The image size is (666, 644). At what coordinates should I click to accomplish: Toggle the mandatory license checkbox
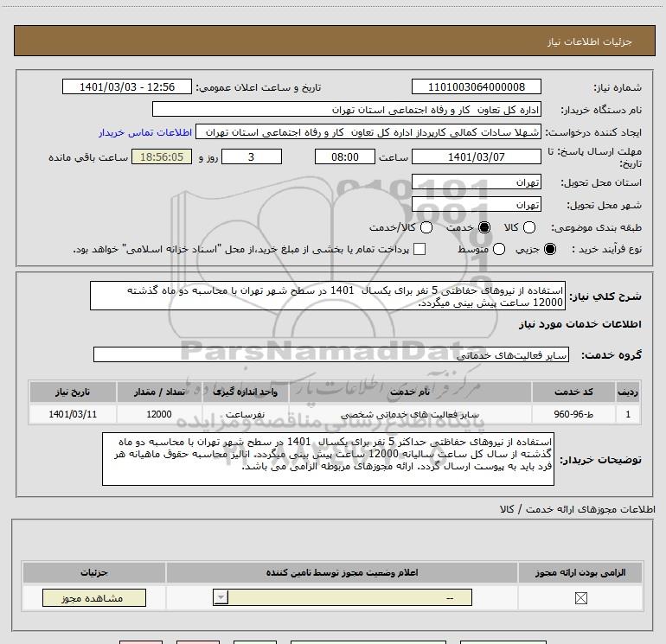click(x=580, y=598)
